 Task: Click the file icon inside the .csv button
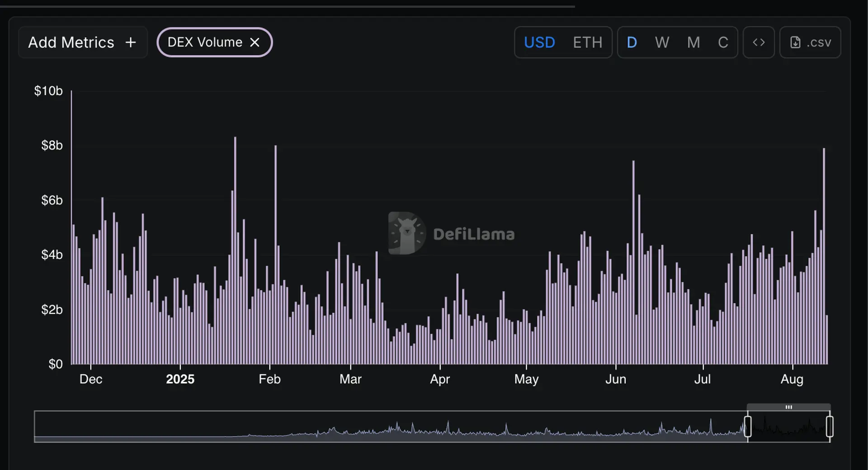click(796, 42)
